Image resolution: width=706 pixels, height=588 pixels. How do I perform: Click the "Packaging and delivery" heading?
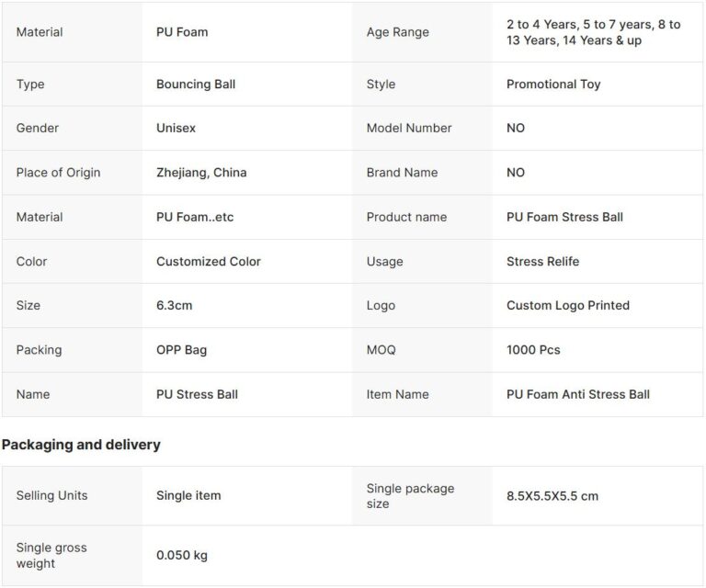click(81, 445)
